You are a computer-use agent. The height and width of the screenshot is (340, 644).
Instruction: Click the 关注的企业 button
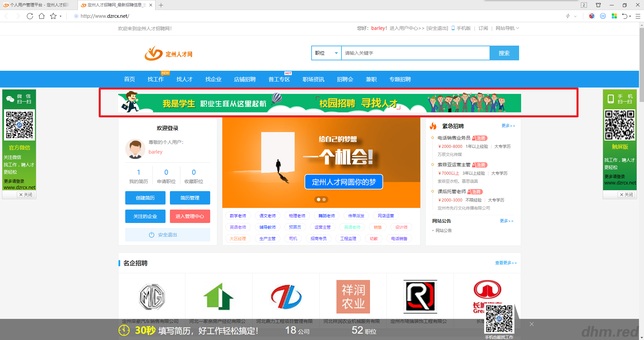pos(145,216)
